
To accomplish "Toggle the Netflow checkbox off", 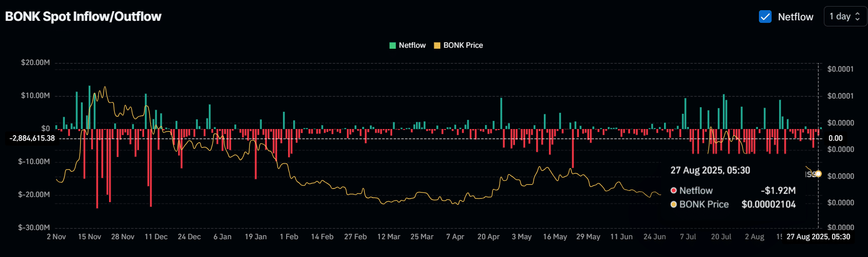I will [765, 17].
